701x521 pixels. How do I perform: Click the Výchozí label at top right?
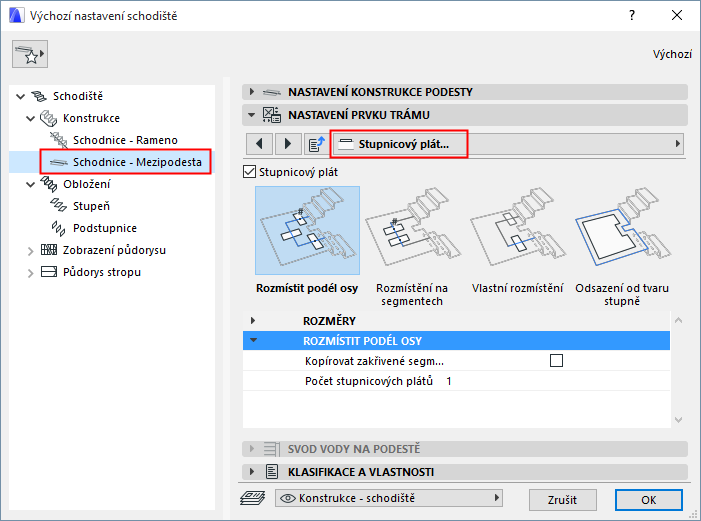coord(672,54)
